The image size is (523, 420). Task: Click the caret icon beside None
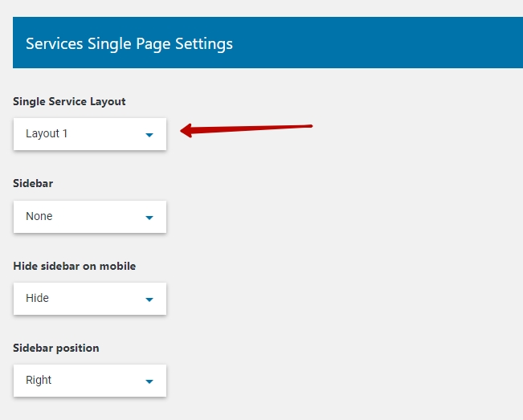click(x=149, y=218)
